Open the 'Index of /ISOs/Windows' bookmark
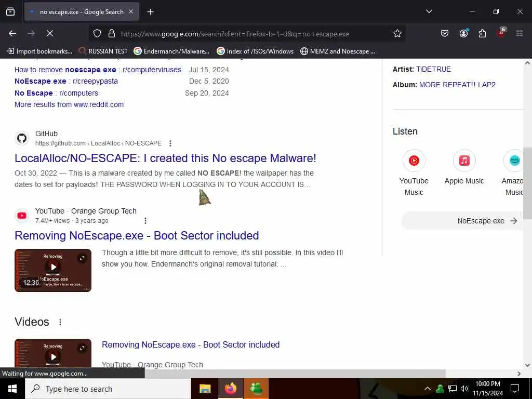532x399 pixels. pyautogui.click(x=255, y=51)
